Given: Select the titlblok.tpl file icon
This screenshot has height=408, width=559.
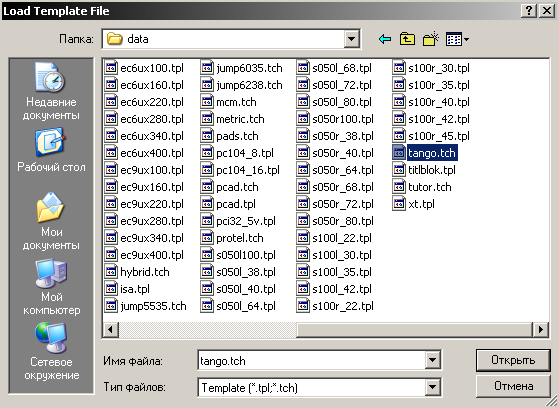Looking at the screenshot, I should pos(399,170).
